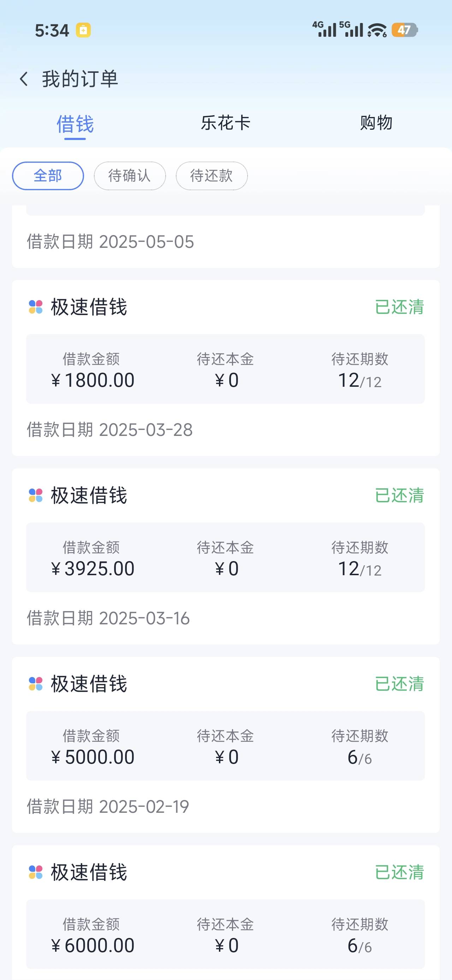The image size is (452, 980).
Task: Select the 全部 filter chip
Action: pyautogui.click(x=48, y=176)
